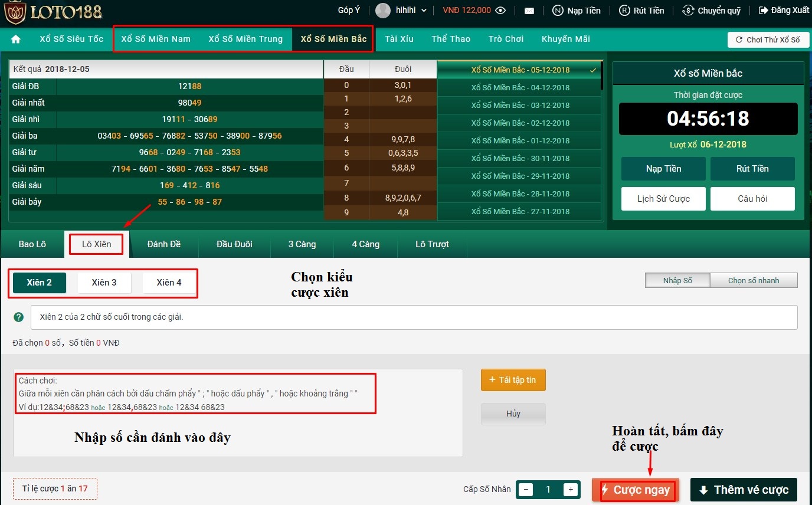The image size is (812, 505).
Task: Select Xiên 4 bet type
Action: [169, 283]
